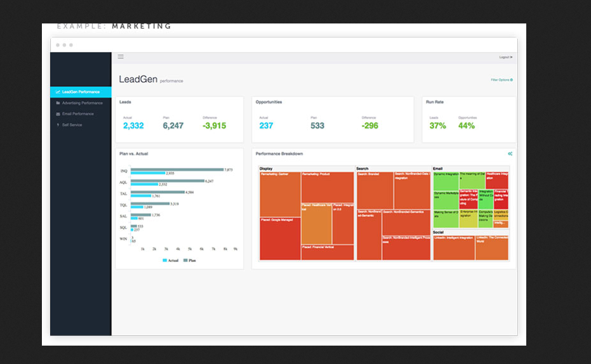Select Self Service in sidebar

coord(72,125)
